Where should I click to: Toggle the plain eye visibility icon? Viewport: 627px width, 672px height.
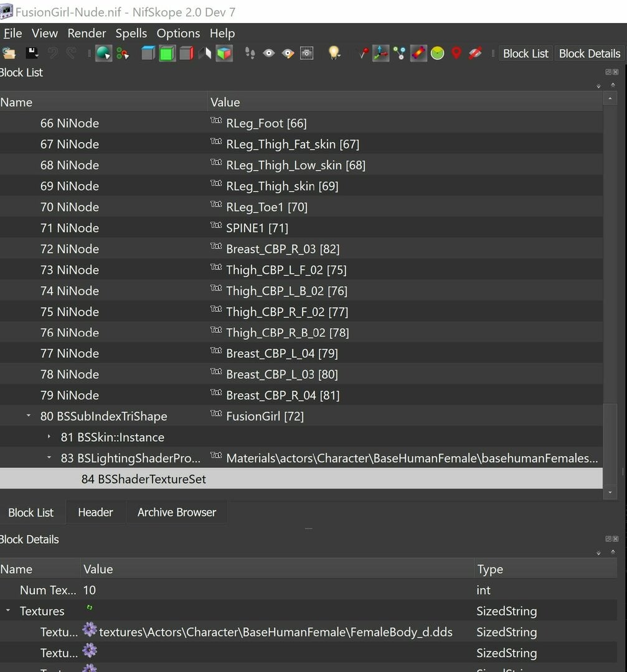269,53
